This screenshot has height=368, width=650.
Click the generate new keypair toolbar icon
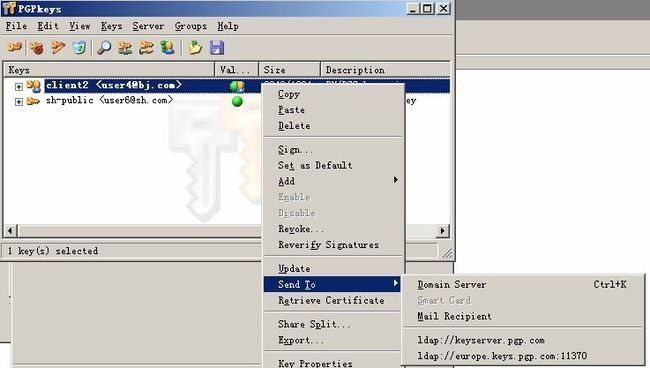[15, 48]
